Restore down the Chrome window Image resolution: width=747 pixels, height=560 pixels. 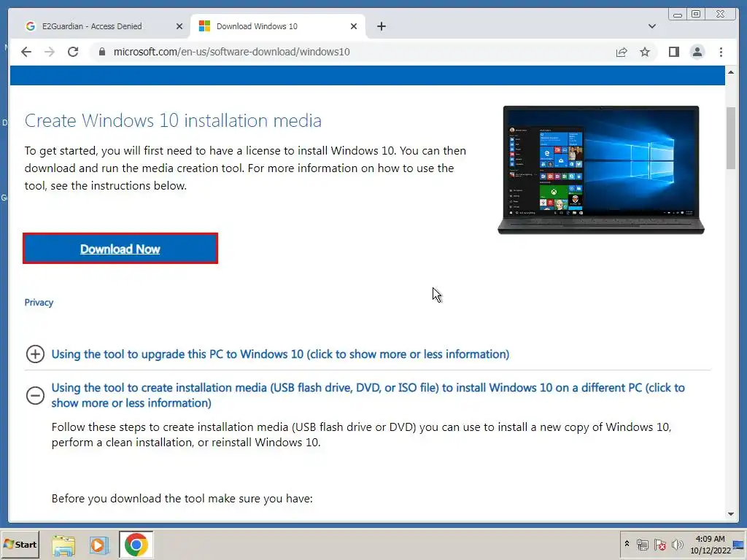pyautogui.click(x=696, y=15)
